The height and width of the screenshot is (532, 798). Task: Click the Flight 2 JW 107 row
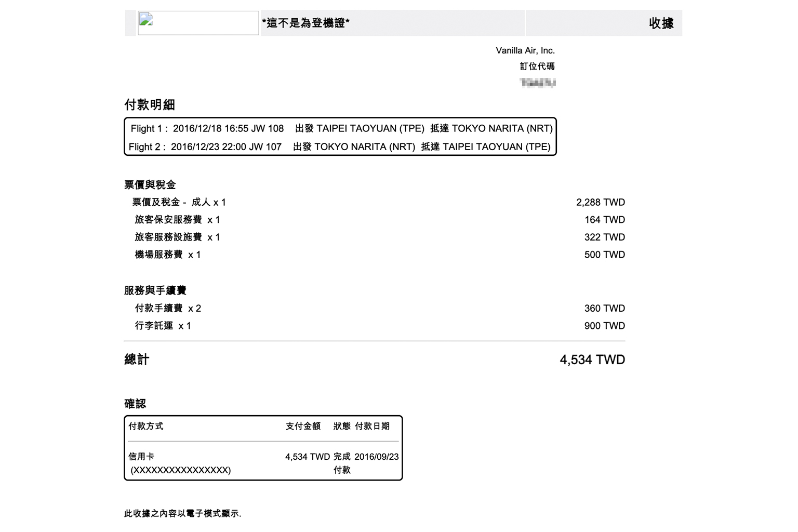(339, 147)
